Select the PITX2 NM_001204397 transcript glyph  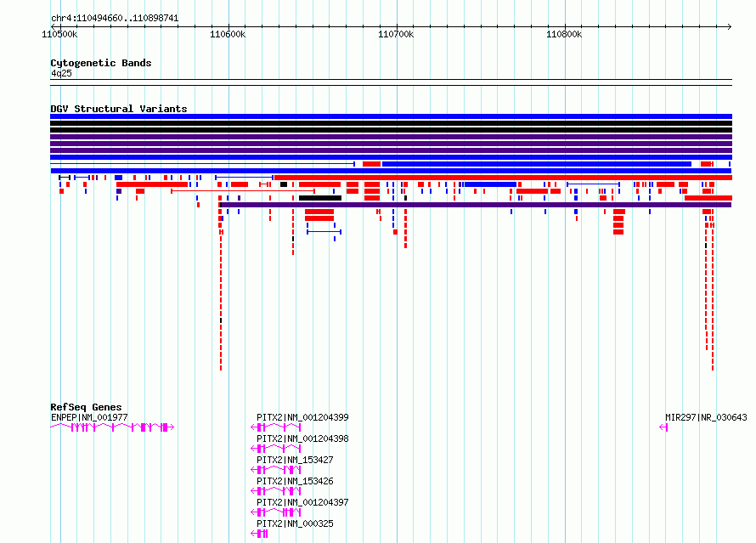276,512
